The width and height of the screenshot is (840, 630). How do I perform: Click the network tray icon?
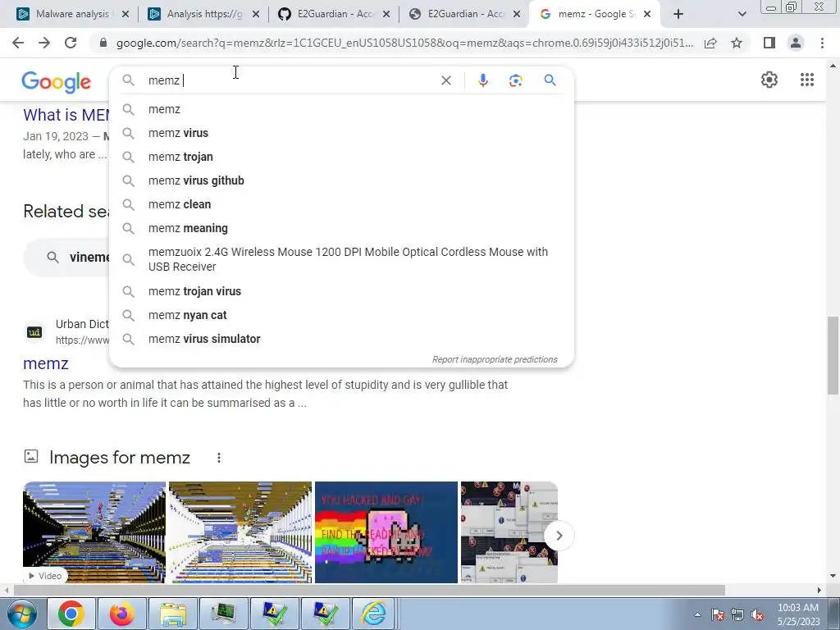[737, 615]
